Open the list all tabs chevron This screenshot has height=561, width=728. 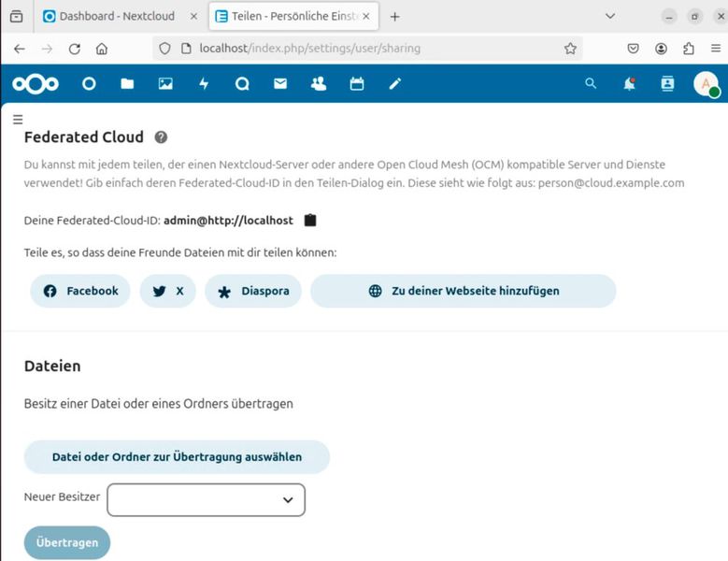[x=610, y=16]
